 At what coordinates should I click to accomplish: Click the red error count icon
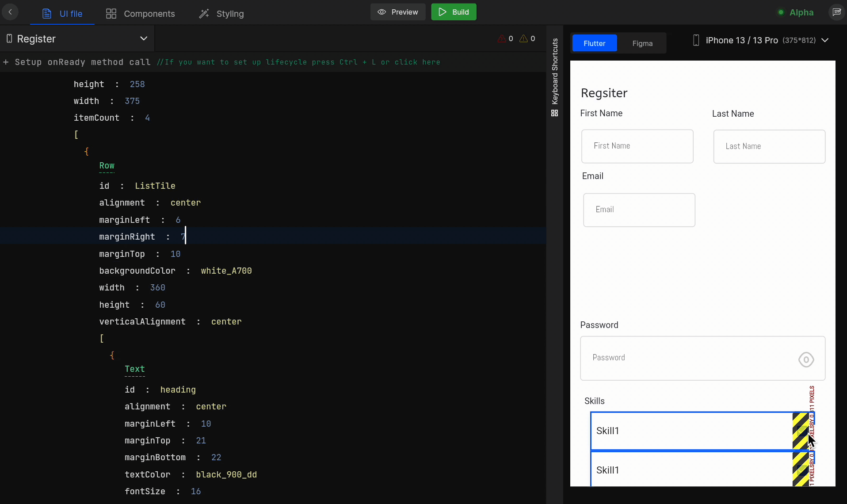(501, 39)
